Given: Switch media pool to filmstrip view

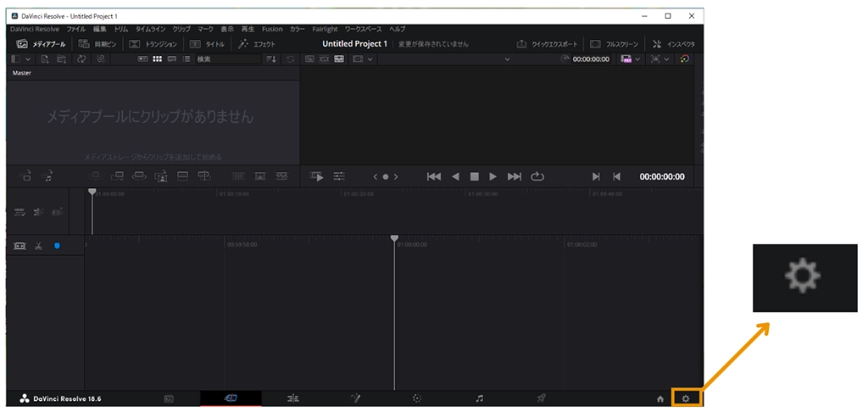Looking at the screenshot, I should point(172,58).
